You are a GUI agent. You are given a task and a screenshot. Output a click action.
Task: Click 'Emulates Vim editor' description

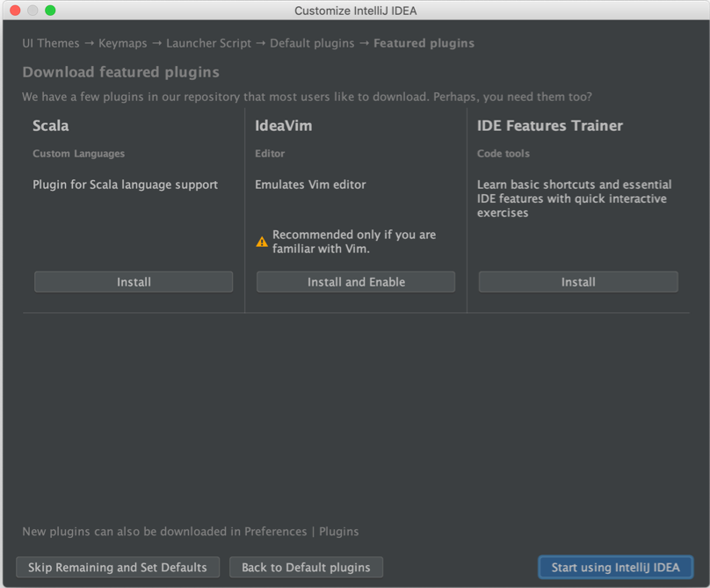pyautogui.click(x=310, y=185)
